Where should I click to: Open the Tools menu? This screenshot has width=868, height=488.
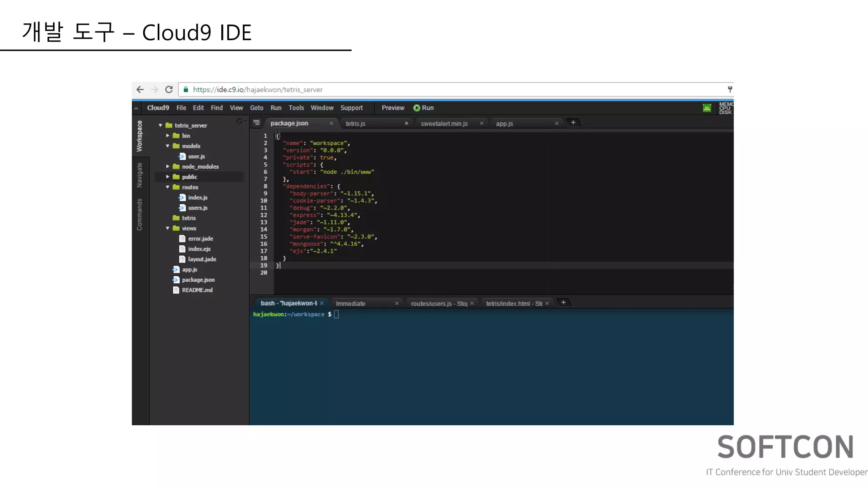[296, 108]
